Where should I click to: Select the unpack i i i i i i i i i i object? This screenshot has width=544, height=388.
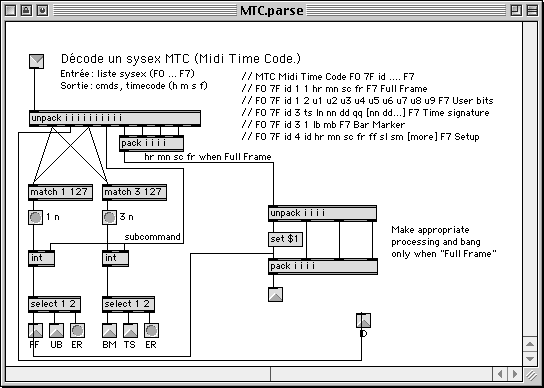[x=115, y=119]
